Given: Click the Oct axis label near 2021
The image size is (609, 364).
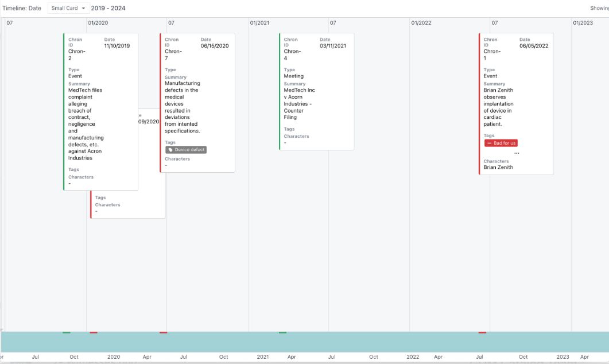Looking at the screenshot, I should pos(373,357).
